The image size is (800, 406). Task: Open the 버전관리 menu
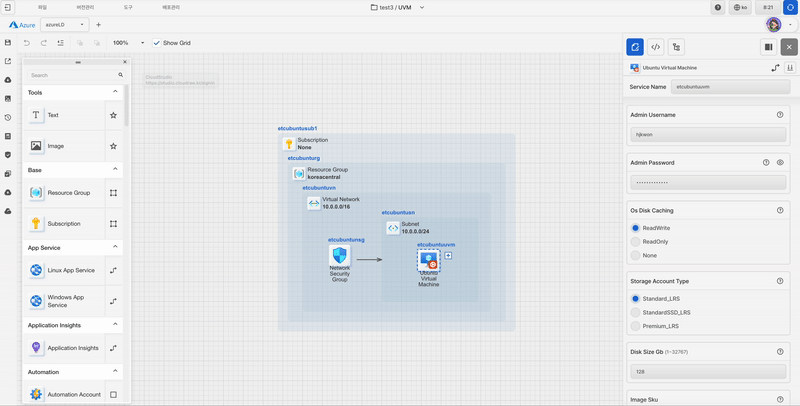85,8
